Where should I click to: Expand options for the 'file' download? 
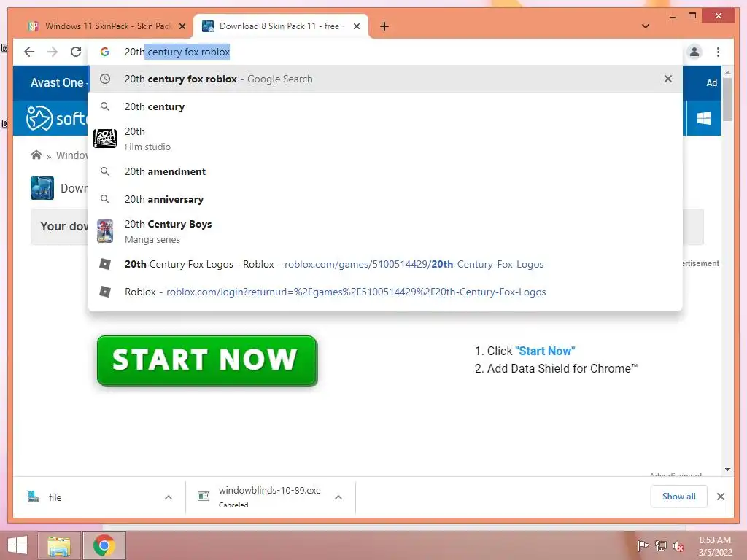point(169,497)
